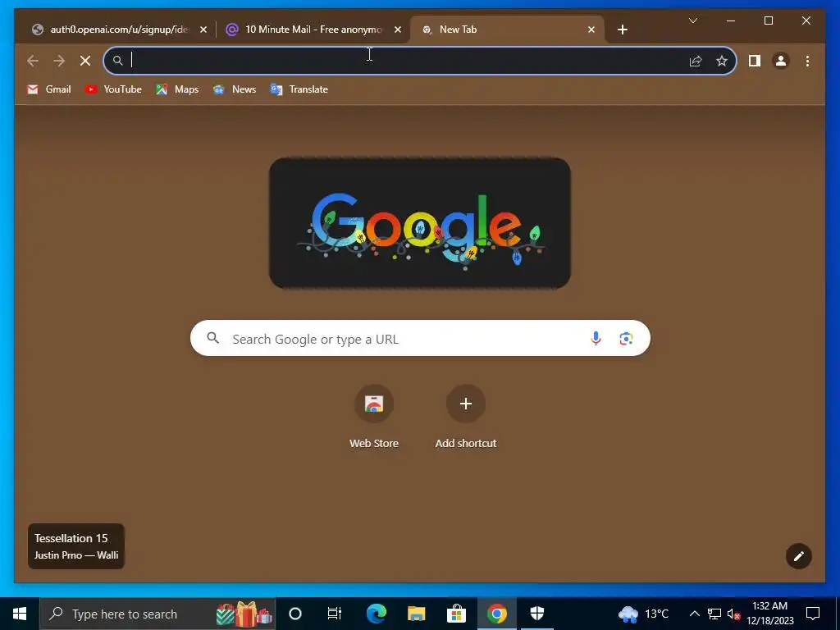
Task: Open the Chrome side panel
Action: (x=755, y=61)
